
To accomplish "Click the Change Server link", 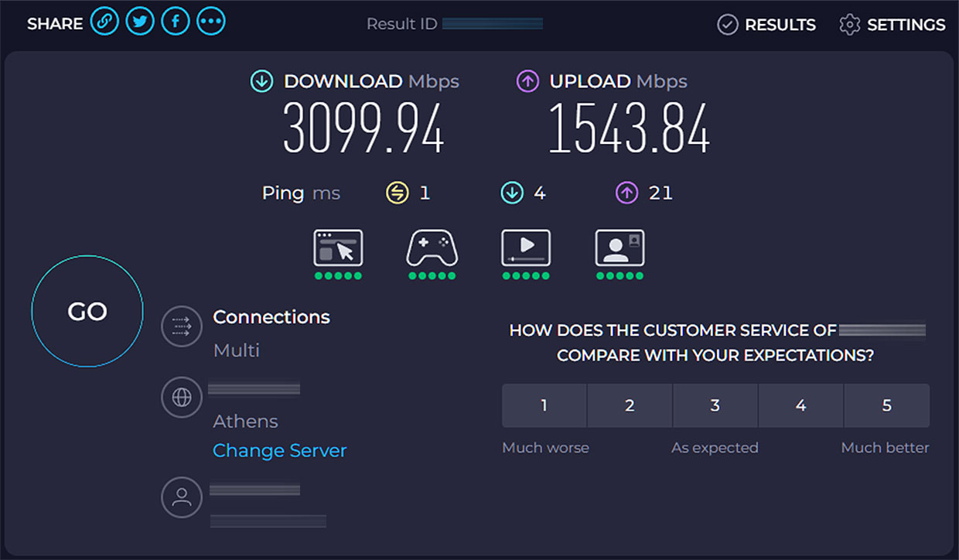I will [279, 451].
